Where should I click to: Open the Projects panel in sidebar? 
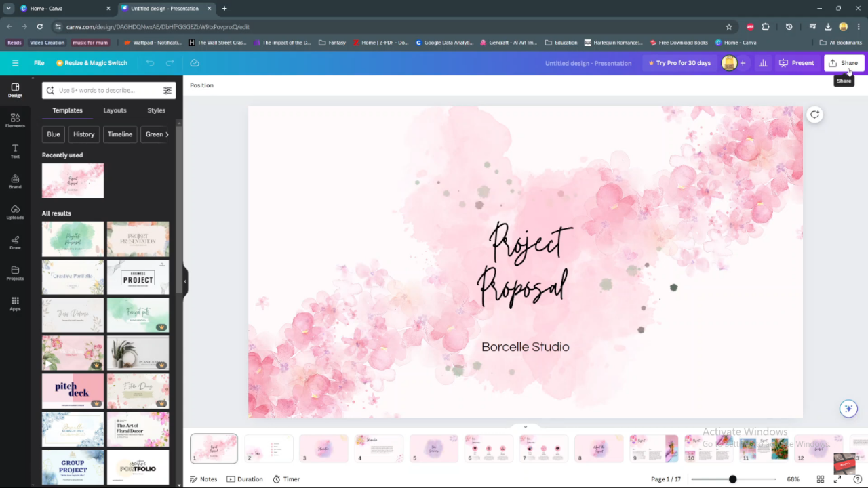(15, 273)
